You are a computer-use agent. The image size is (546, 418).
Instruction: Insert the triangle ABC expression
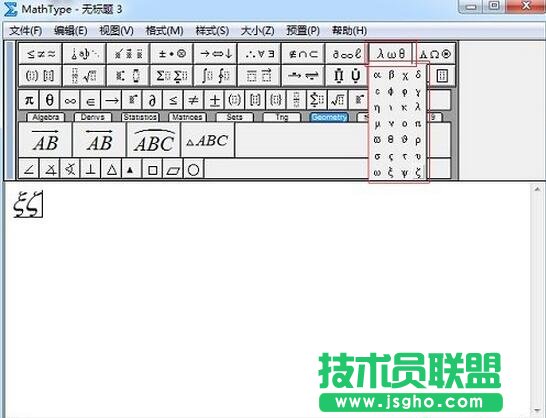(x=208, y=140)
